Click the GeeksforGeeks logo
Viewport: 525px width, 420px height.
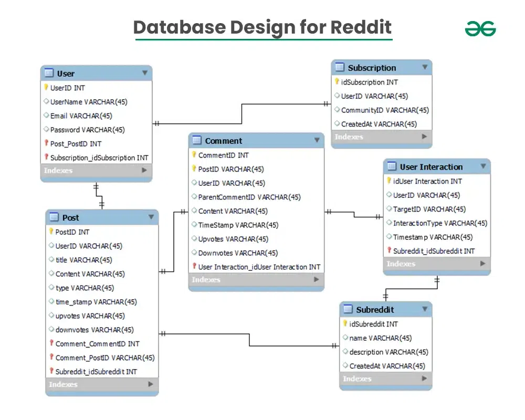pos(480,28)
